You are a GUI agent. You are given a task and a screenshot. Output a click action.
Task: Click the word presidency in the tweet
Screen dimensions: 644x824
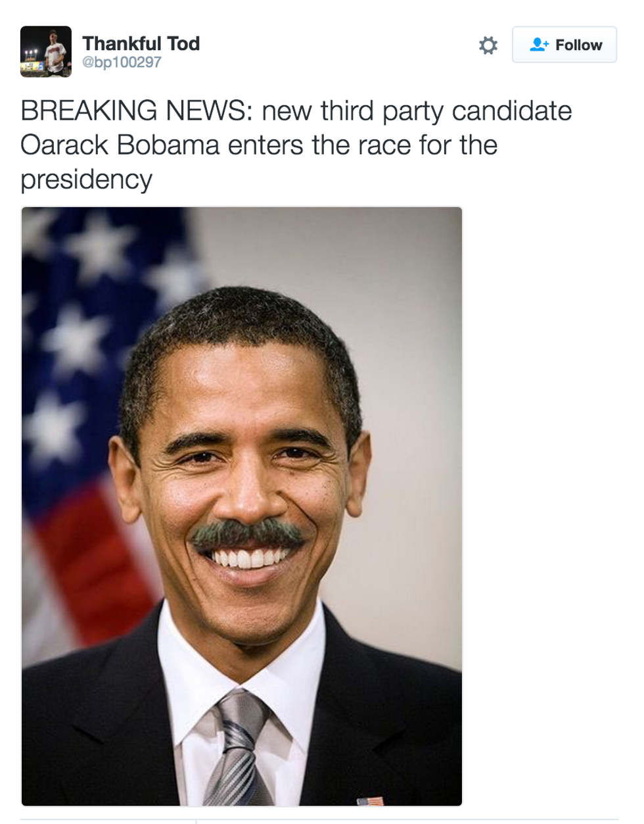[87, 180]
